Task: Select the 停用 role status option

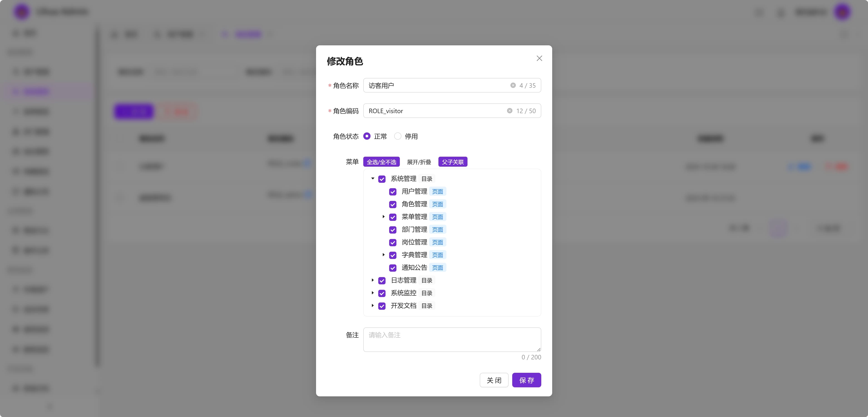Action: 398,136
